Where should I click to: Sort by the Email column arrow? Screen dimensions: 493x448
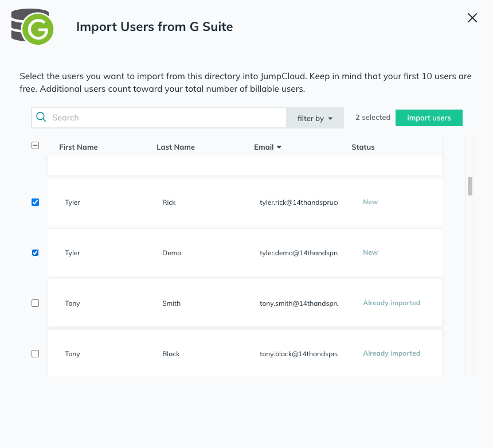[279, 147]
